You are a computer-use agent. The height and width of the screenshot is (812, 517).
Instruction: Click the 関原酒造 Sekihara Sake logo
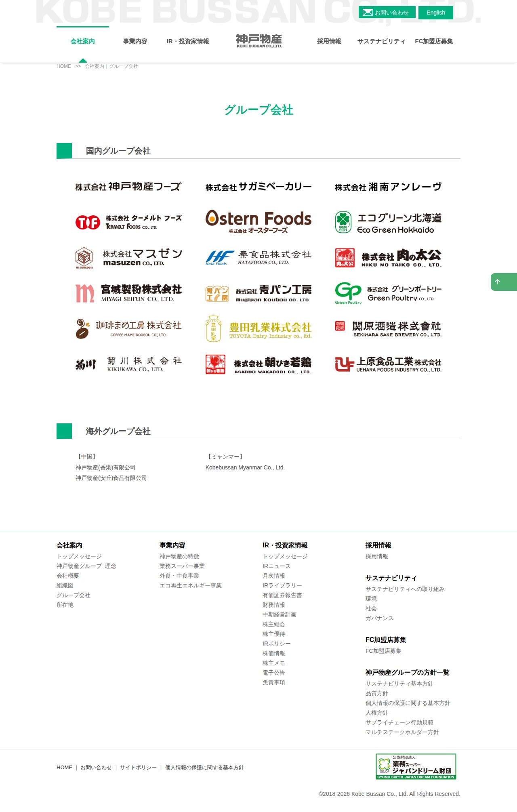[388, 329]
